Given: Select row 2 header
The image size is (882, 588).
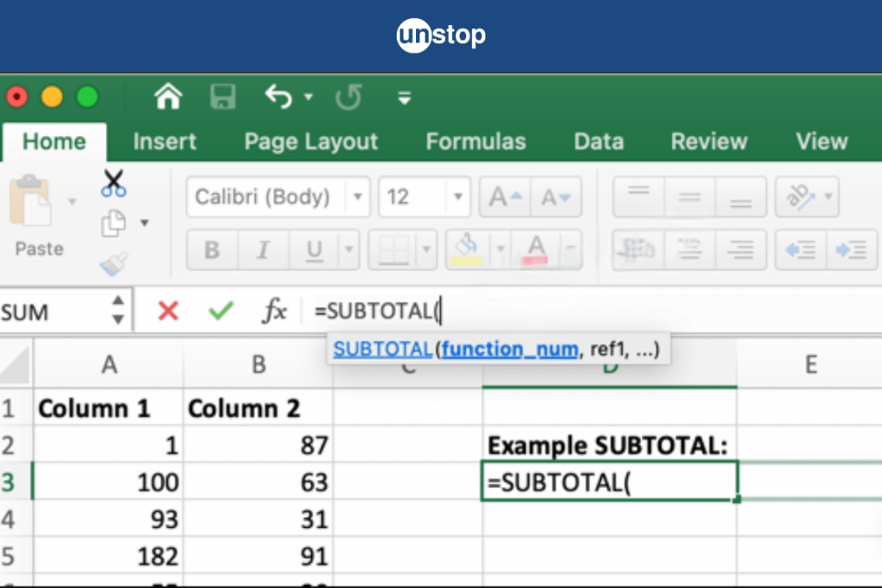Looking at the screenshot, I should pyautogui.click(x=16, y=445).
